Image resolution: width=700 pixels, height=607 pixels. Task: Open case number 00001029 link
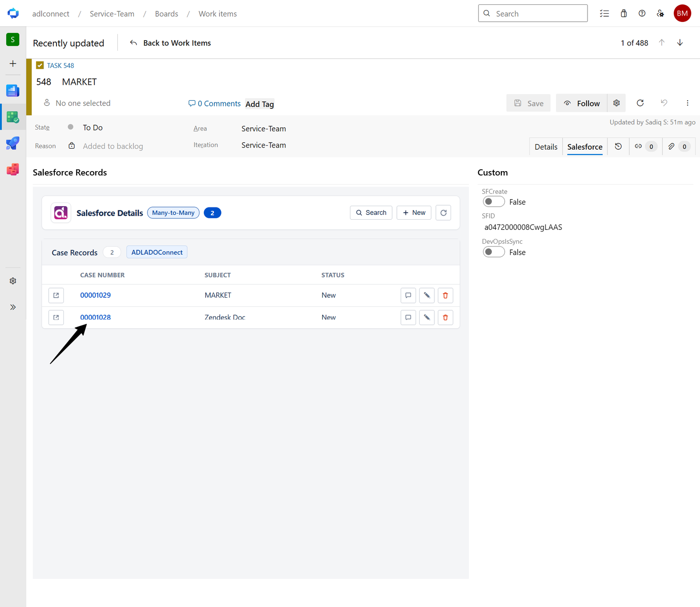(x=95, y=295)
